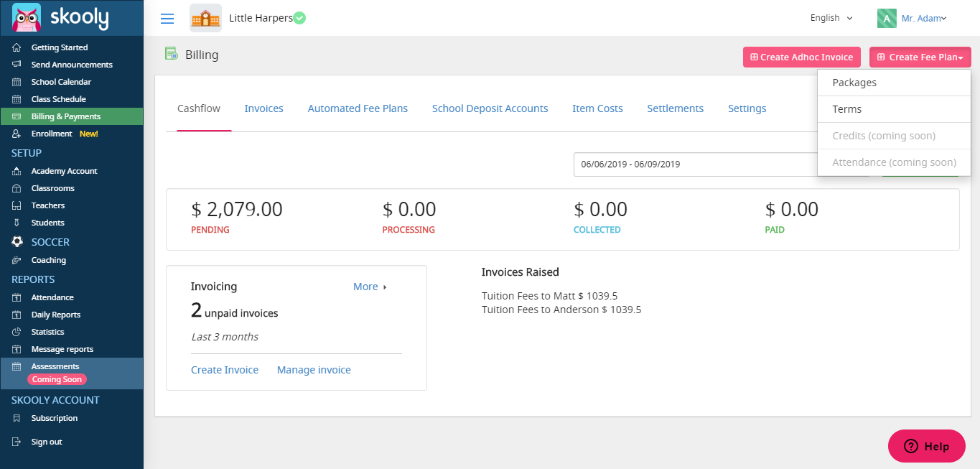This screenshot has height=469, width=980.
Task: Click the Daily Reports icon
Action: 17,315
